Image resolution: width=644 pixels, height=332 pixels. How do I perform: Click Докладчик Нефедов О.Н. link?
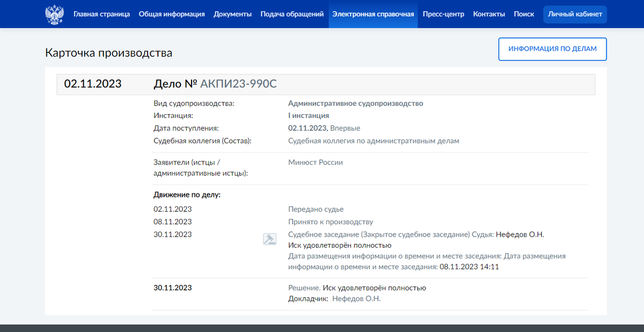356,299
